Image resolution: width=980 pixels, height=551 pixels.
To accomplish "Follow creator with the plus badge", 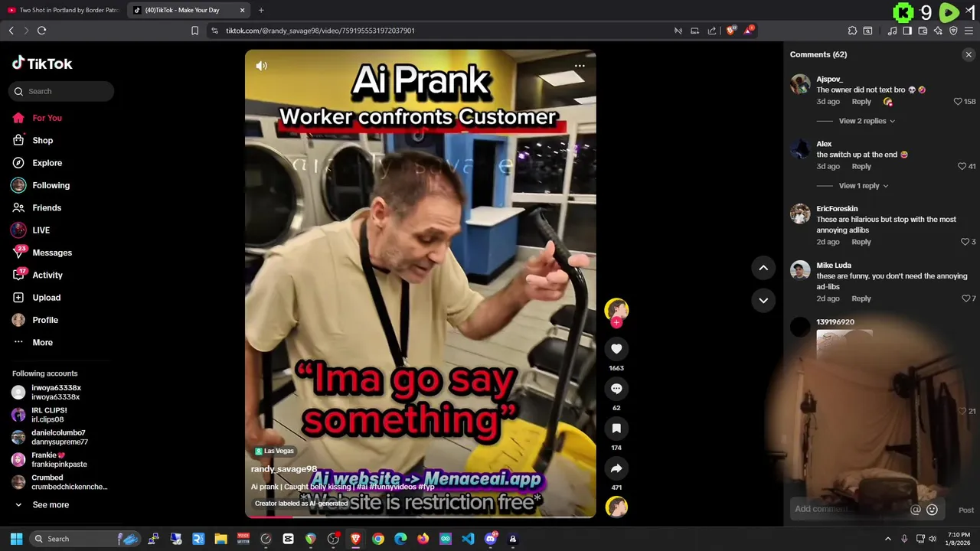I will click(x=616, y=323).
